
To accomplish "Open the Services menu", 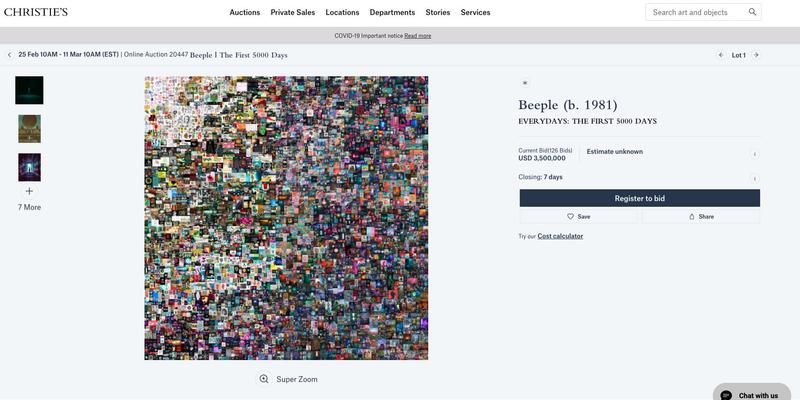I will coord(476,12).
